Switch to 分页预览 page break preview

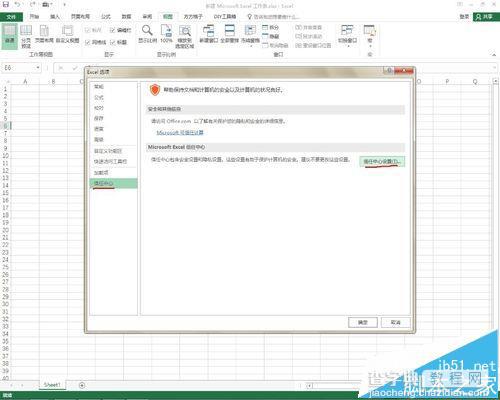point(26,36)
